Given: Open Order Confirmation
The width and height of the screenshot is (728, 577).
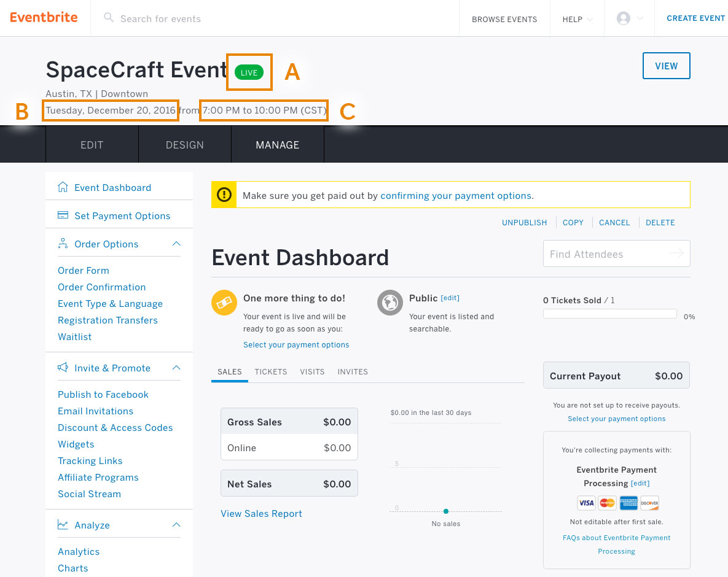Looking at the screenshot, I should click(x=102, y=287).
